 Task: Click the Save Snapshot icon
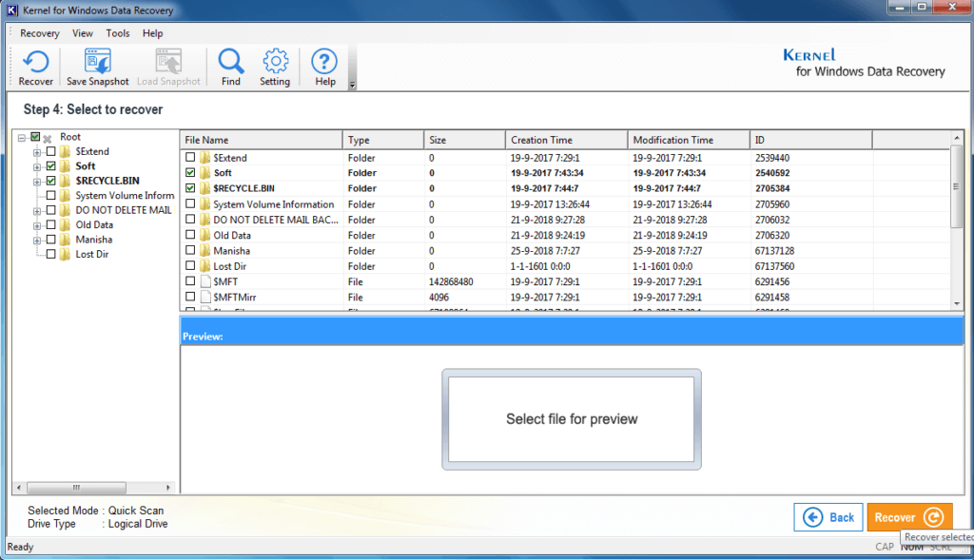[97, 65]
